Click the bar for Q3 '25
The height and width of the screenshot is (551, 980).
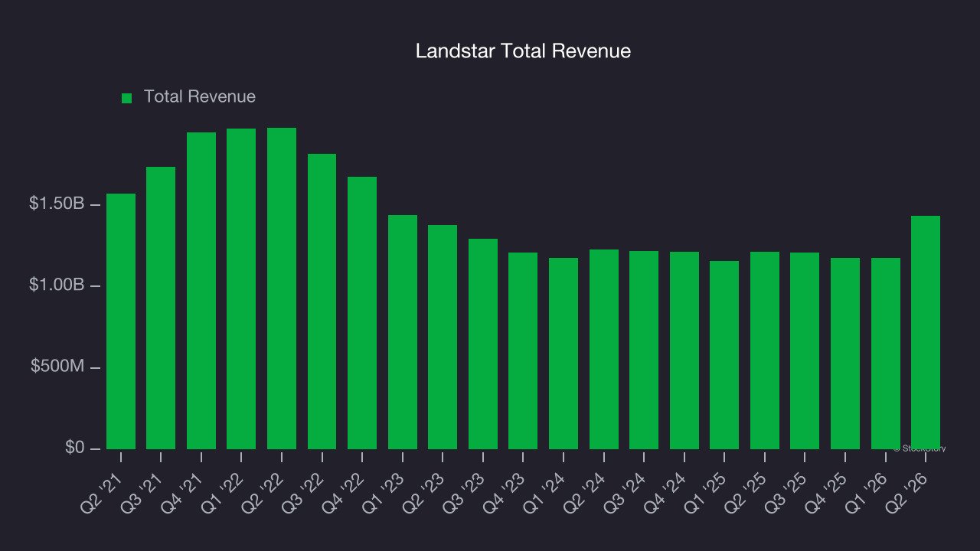click(805, 350)
